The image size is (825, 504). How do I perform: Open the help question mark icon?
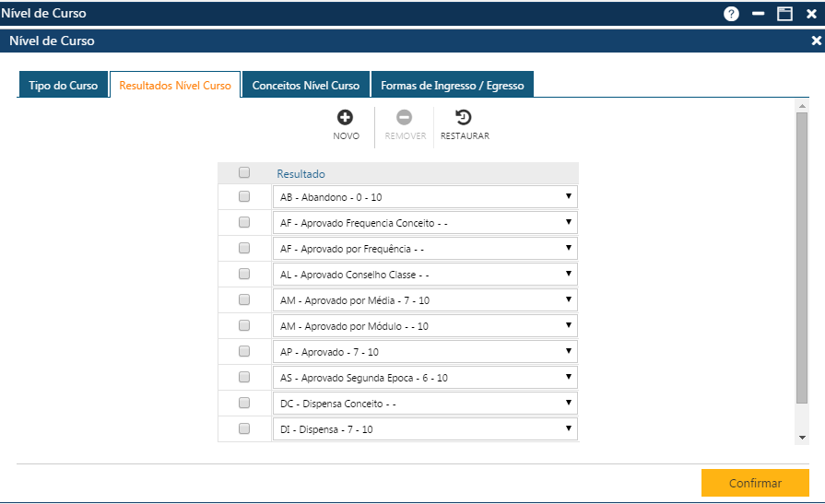[x=731, y=14]
